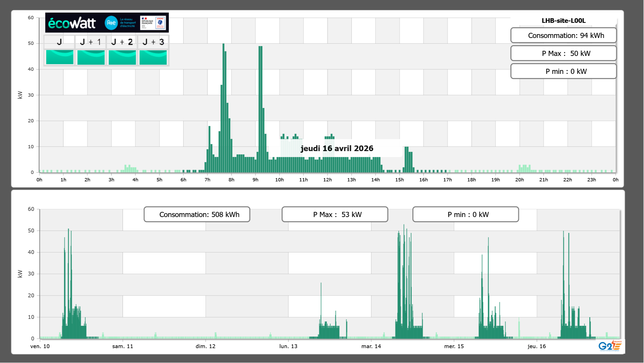Click the mar. 14 axis label
644x363 pixels.
pos(371,346)
